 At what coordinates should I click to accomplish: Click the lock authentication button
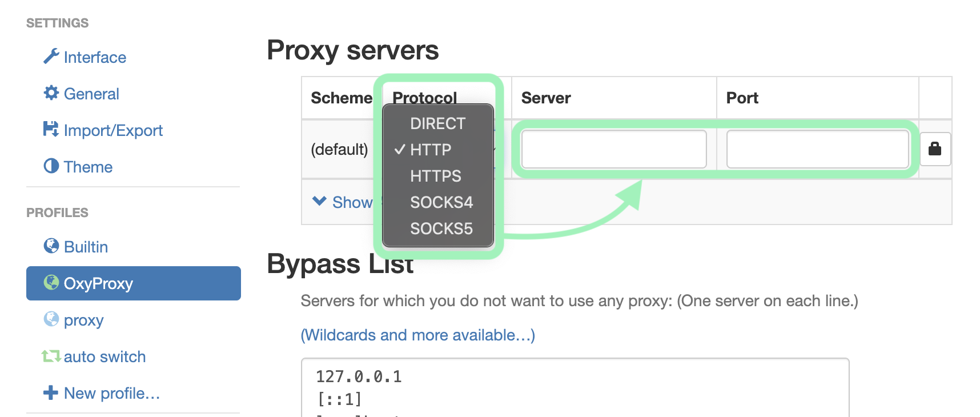934,149
